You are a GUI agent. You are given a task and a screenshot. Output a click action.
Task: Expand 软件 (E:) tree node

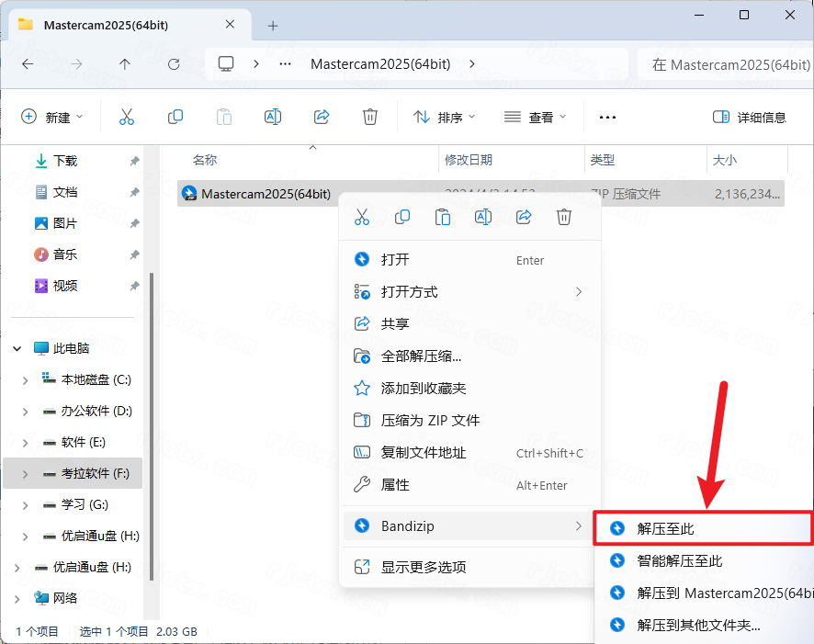pyautogui.click(x=26, y=443)
